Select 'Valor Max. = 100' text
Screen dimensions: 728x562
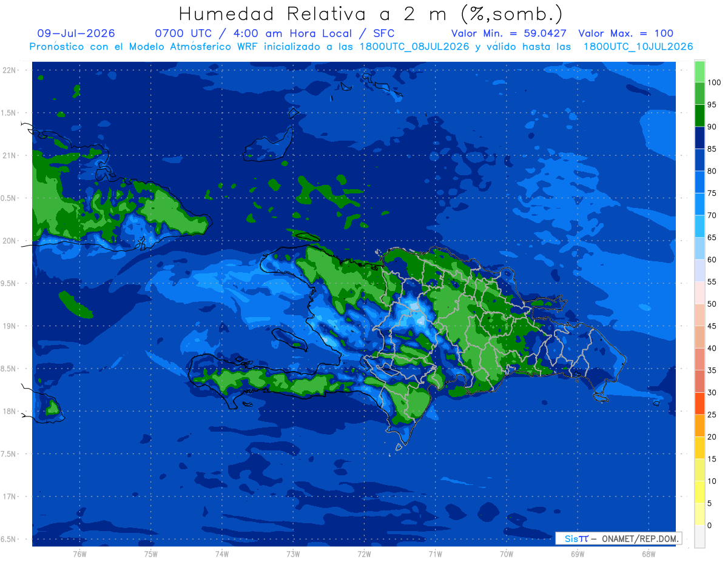tap(625, 33)
